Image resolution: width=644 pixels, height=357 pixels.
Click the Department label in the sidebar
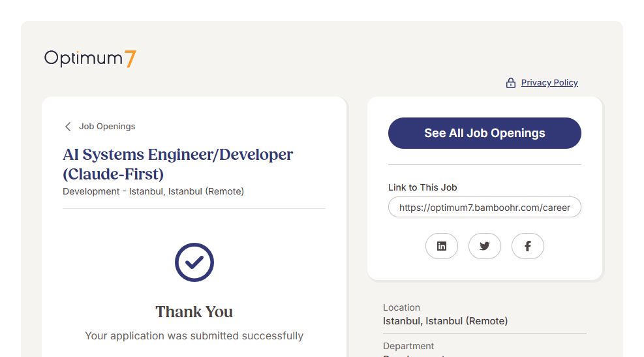408,346
